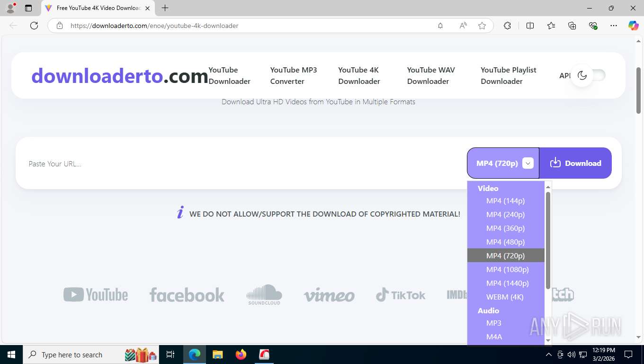Open volume control in system tray
Screen dimensions: 644x364
572,355
